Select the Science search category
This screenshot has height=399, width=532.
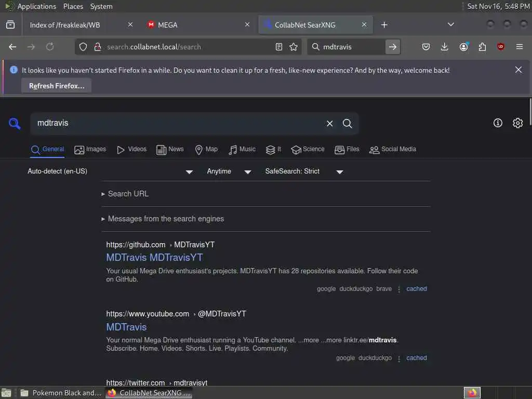(x=308, y=149)
